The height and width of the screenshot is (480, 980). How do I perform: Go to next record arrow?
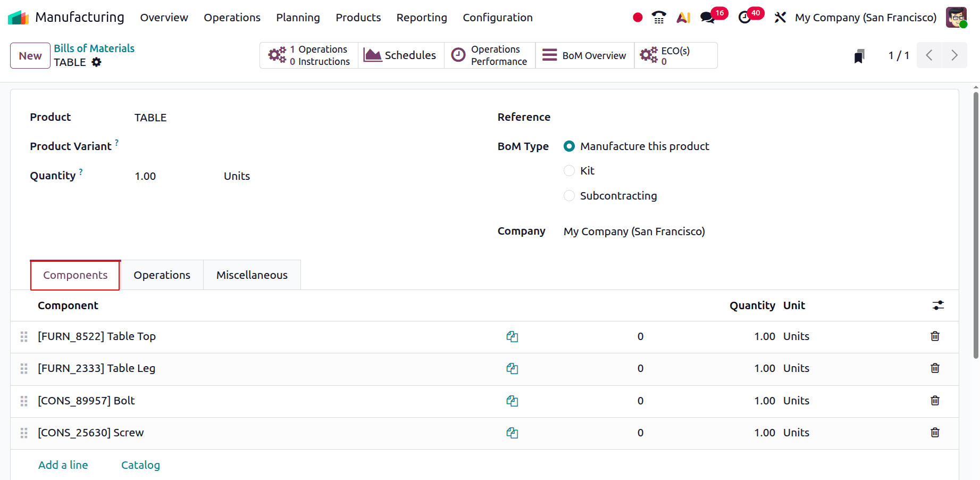pyautogui.click(x=954, y=55)
